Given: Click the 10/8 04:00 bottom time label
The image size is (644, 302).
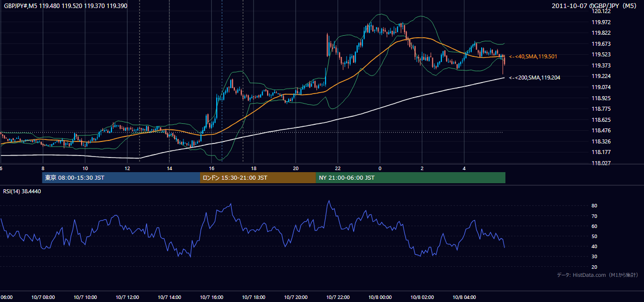Looking at the screenshot, I should 464,297.
